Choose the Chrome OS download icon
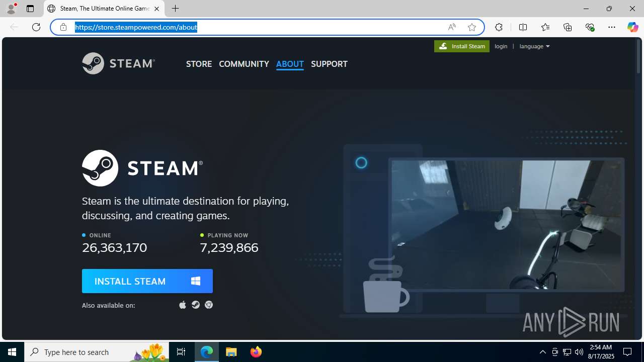Viewport: 644px width, 362px height. click(x=209, y=305)
